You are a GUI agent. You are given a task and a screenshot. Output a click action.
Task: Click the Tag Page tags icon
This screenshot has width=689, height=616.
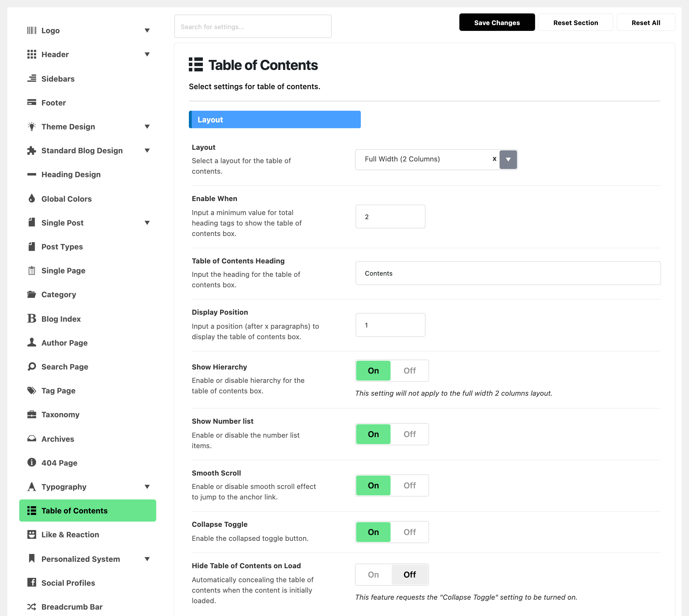click(x=31, y=390)
